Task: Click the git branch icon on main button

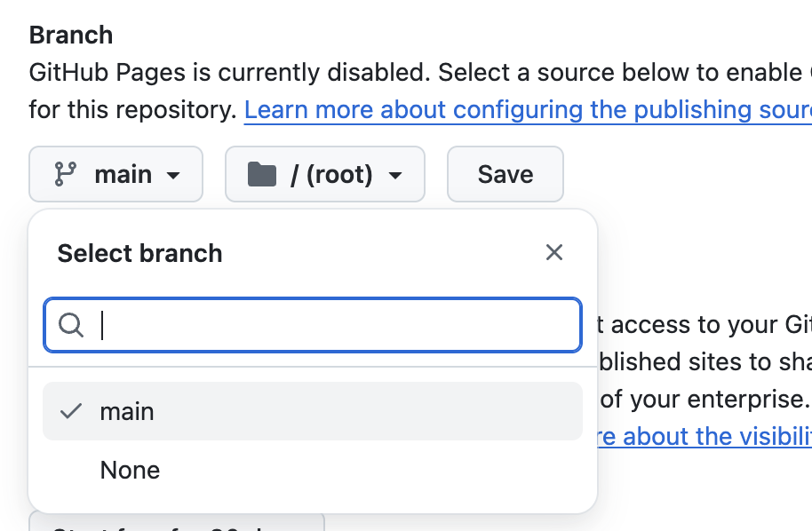Action: (65, 174)
